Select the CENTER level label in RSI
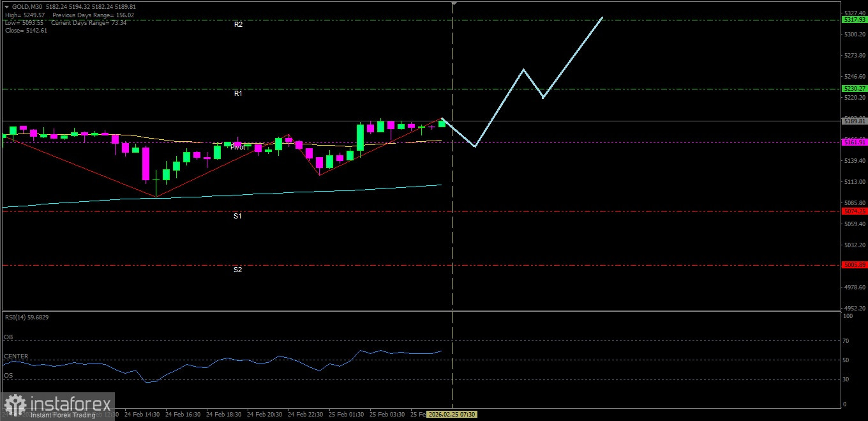This screenshot has height=421, width=868. (16, 356)
